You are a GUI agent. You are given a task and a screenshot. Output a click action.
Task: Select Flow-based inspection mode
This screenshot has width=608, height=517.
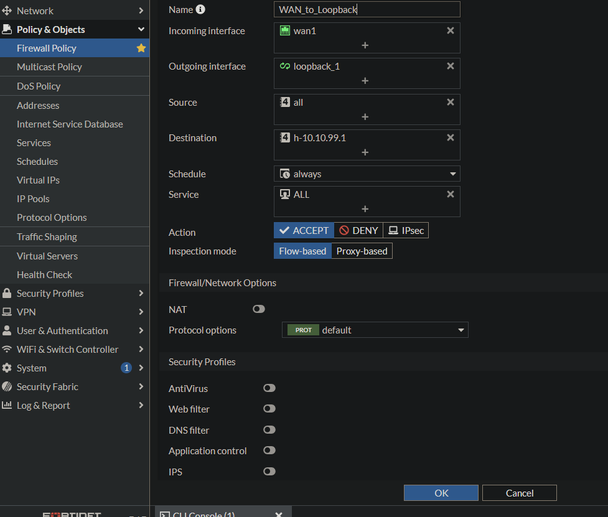click(x=302, y=251)
